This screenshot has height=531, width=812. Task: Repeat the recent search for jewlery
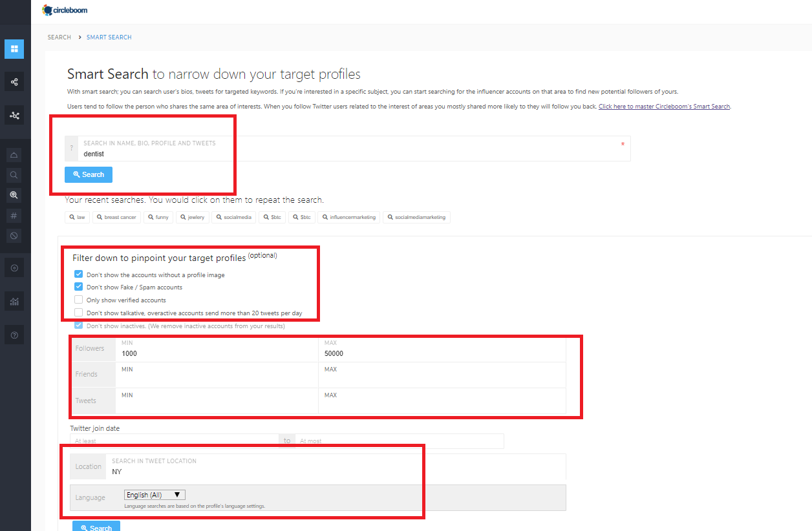192,217
